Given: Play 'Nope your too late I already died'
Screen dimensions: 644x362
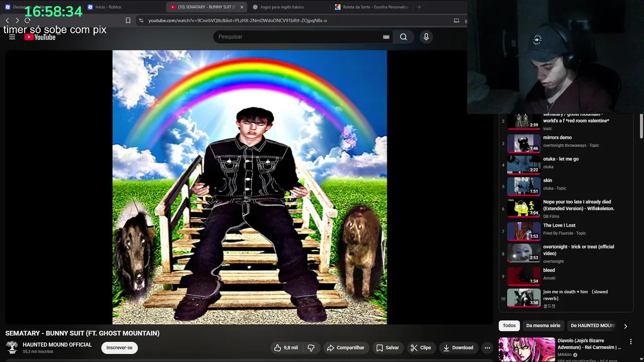Looking at the screenshot, I should [566, 209].
